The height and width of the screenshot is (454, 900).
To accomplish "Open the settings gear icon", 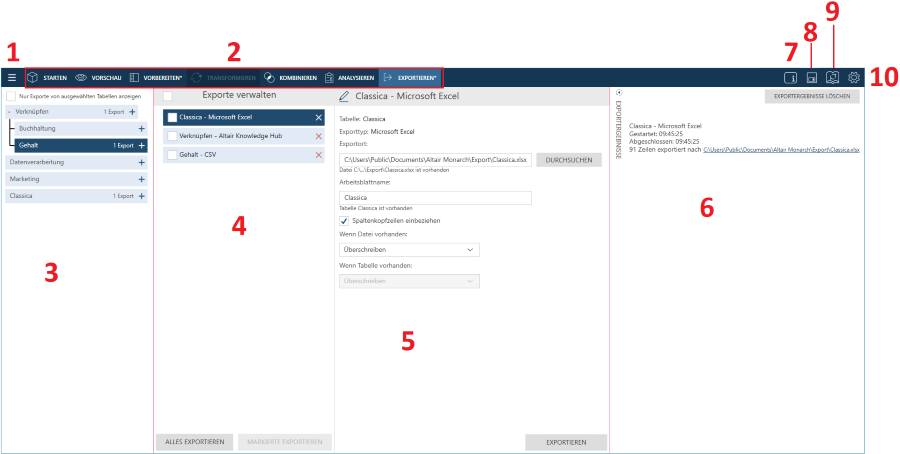I will pos(854,77).
